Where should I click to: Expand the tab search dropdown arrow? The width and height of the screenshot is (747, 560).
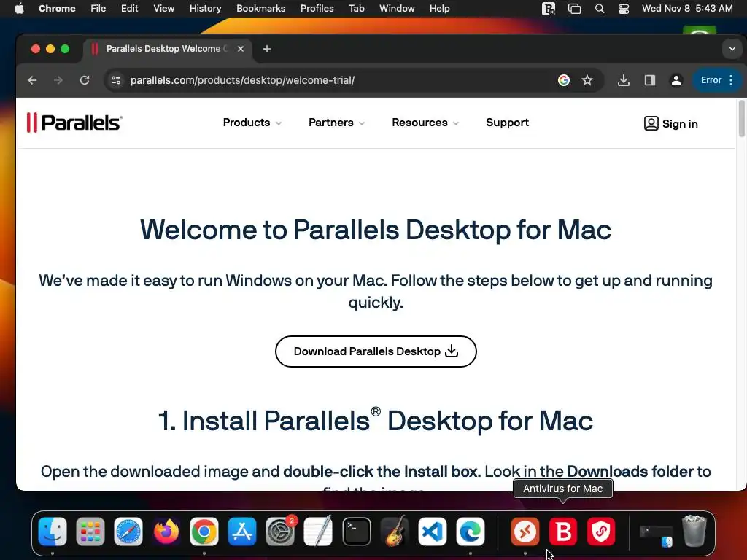tap(732, 49)
